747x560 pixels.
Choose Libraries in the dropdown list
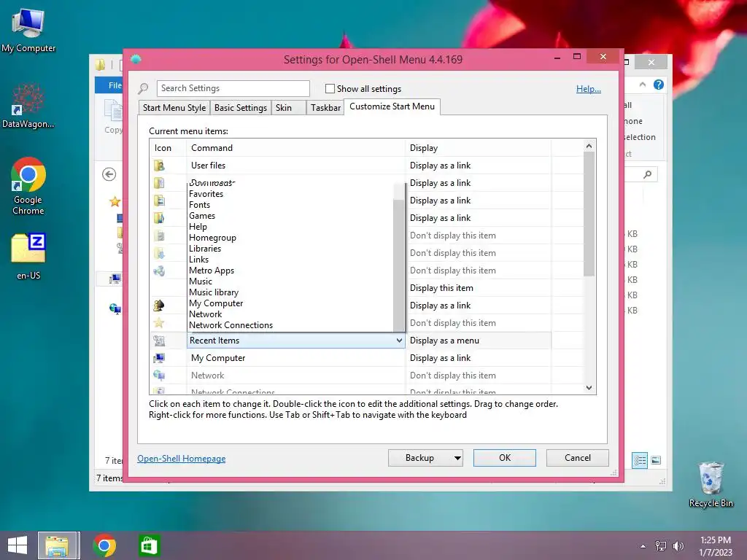pyautogui.click(x=205, y=249)
